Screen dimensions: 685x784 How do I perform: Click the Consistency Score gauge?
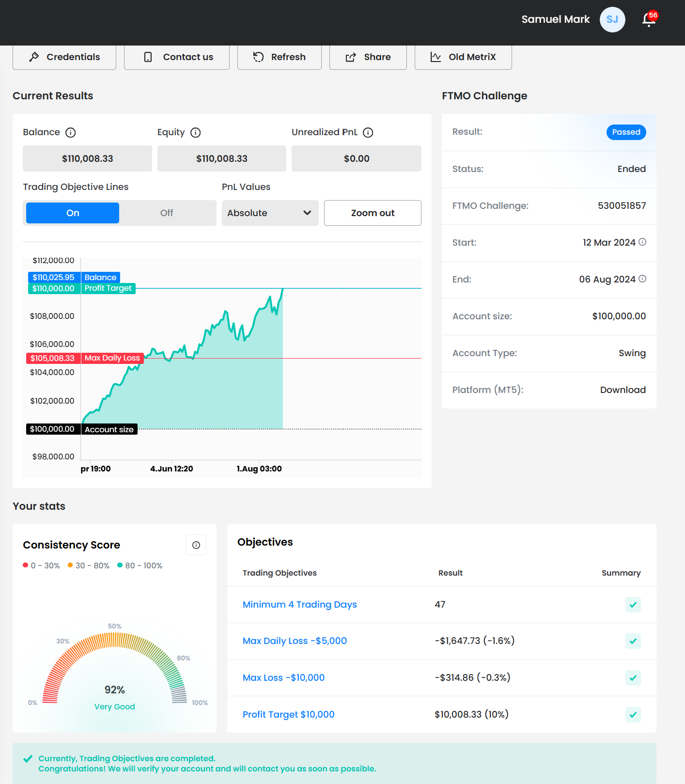tap(115, 668)
